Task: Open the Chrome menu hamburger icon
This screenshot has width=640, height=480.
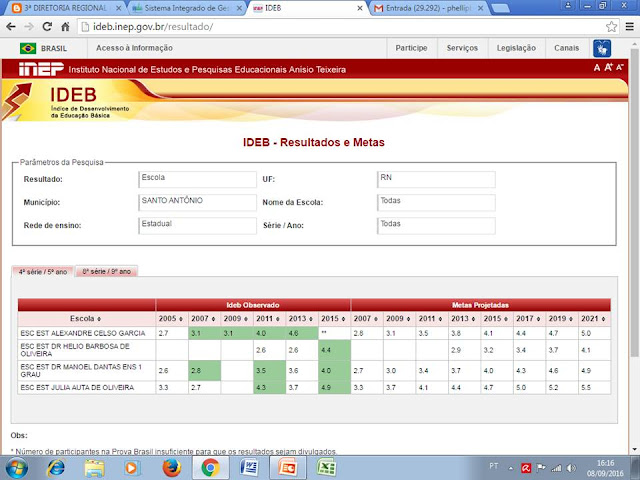Action: pos(629,27)
